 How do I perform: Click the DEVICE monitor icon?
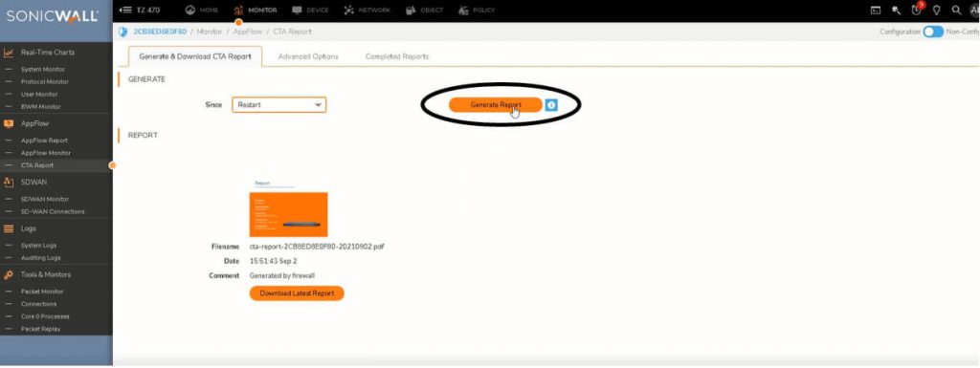pyautogui.click(x=297, y=10)
